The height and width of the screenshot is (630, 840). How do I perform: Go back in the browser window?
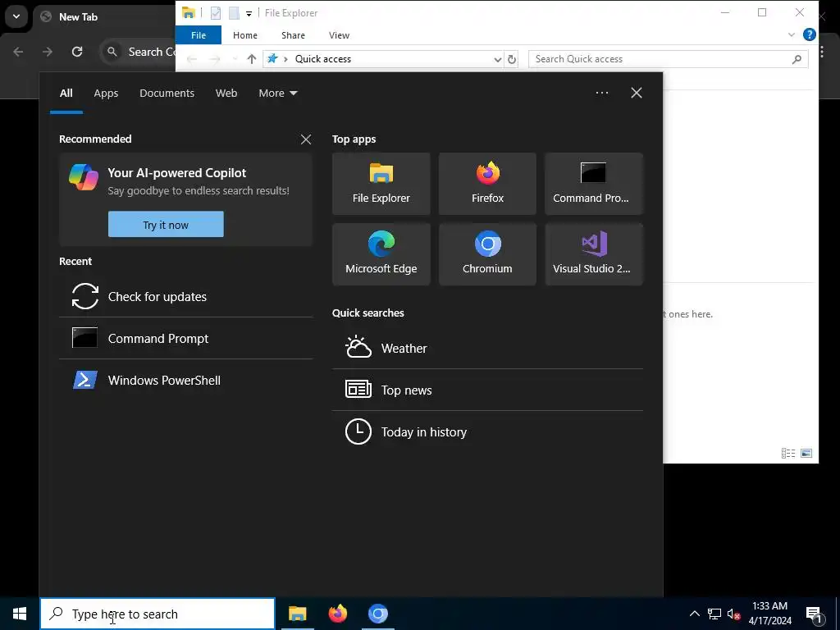18,52
